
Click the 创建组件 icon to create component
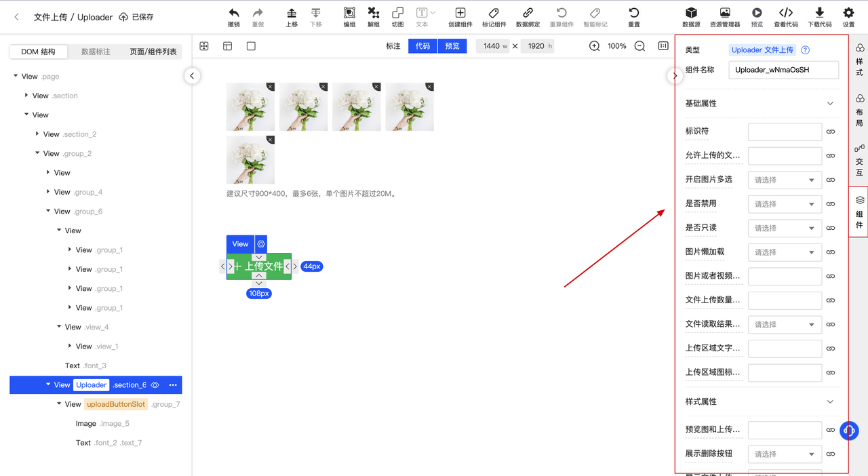[460, 14]
